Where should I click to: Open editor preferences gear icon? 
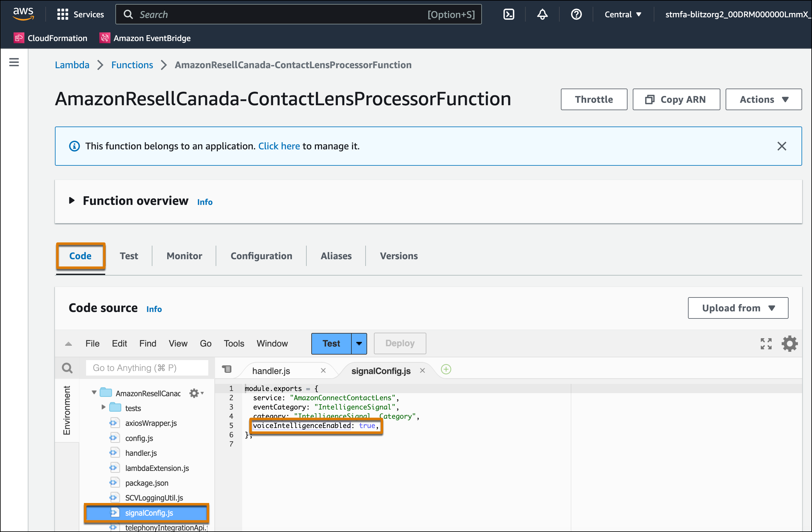click(x=789, y=344)
